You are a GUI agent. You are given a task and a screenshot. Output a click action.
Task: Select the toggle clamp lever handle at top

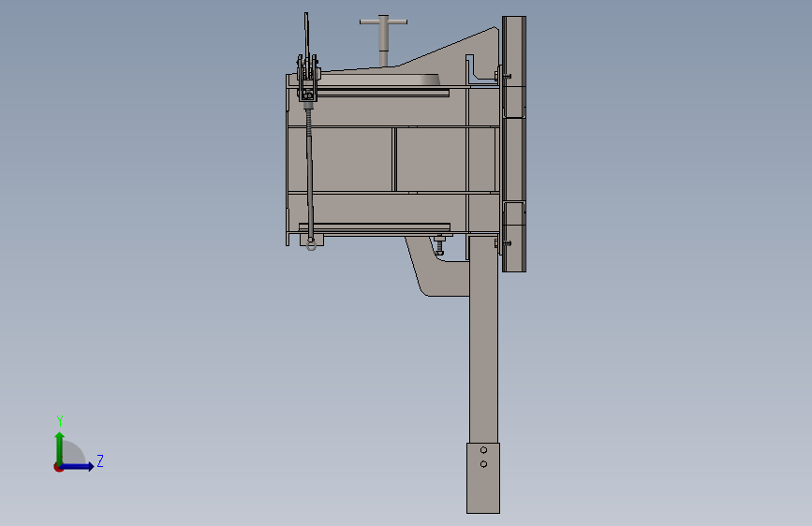tap(306, 37)
